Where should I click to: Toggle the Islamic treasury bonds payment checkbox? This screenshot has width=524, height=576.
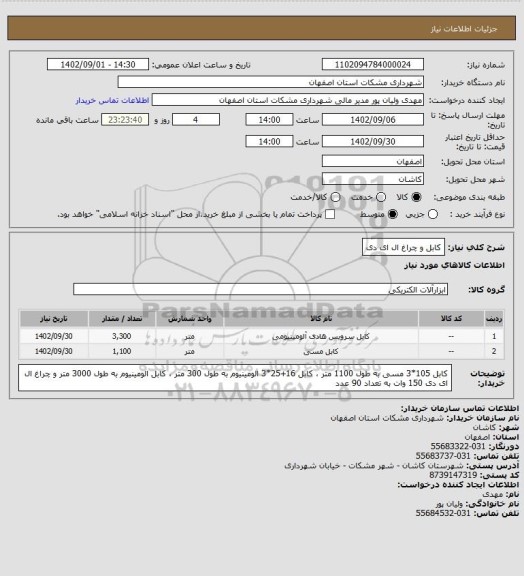[x=330, y=214]
